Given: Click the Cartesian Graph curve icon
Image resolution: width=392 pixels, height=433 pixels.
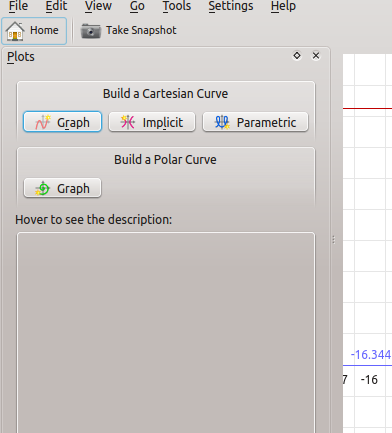Looking at the screenshot, I should click(43, 122).
